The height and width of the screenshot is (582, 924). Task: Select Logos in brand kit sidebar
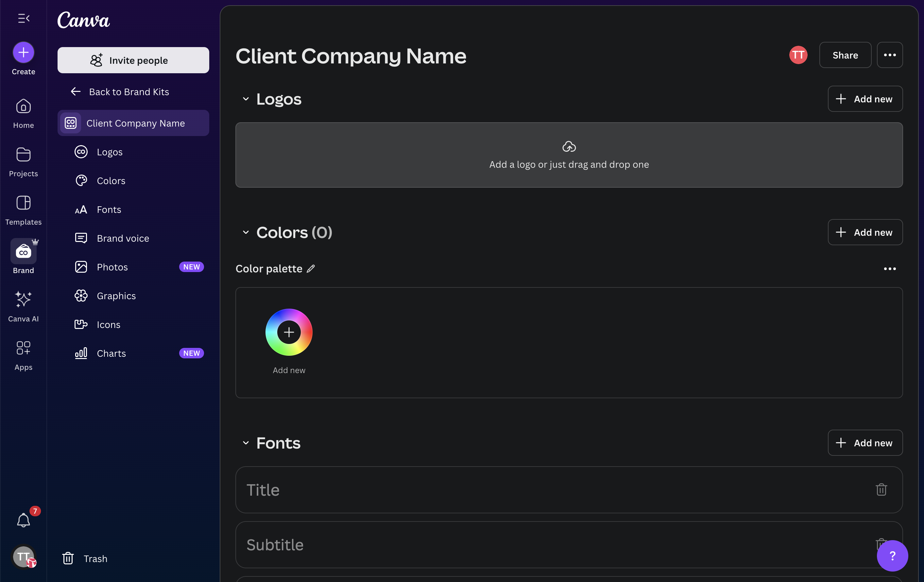(x=133, y=152)
